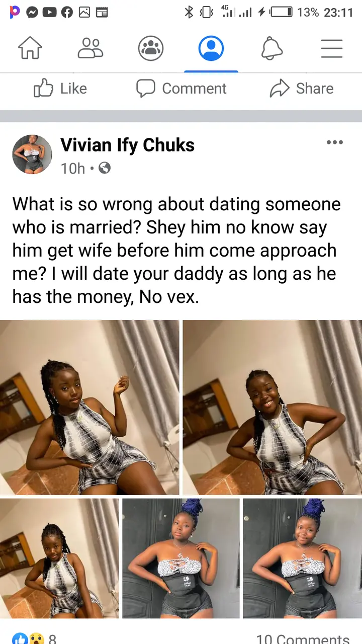Open the bottom-right blue-hair photo
Image resolution: width=362 pixels, height=644 pixels.
click(302, 558)
